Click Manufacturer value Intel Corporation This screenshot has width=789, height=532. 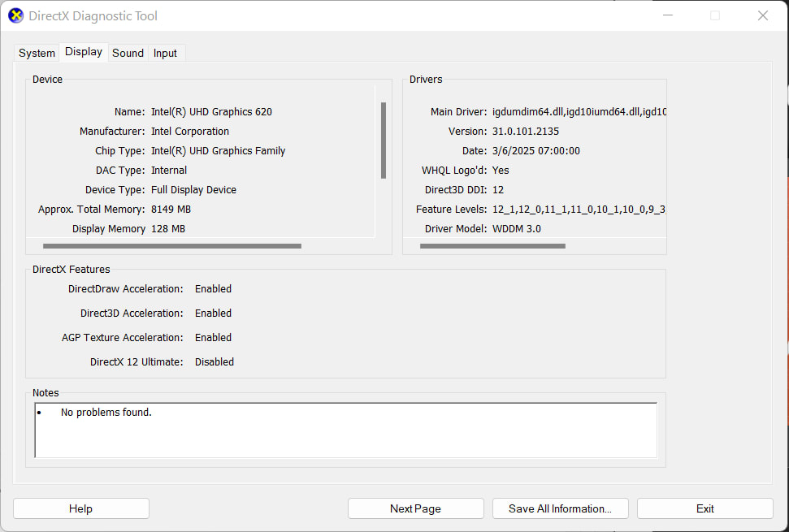coord(189,132)
